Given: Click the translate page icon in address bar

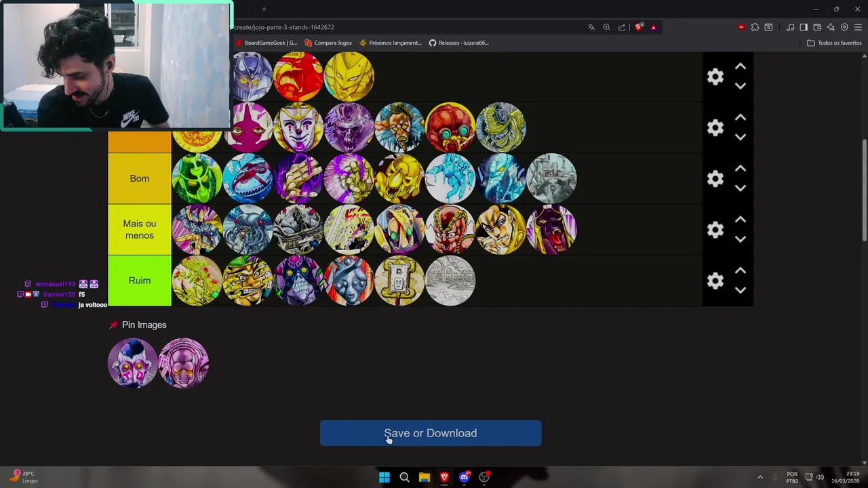Looking at the screenshot, I should 591,27.
